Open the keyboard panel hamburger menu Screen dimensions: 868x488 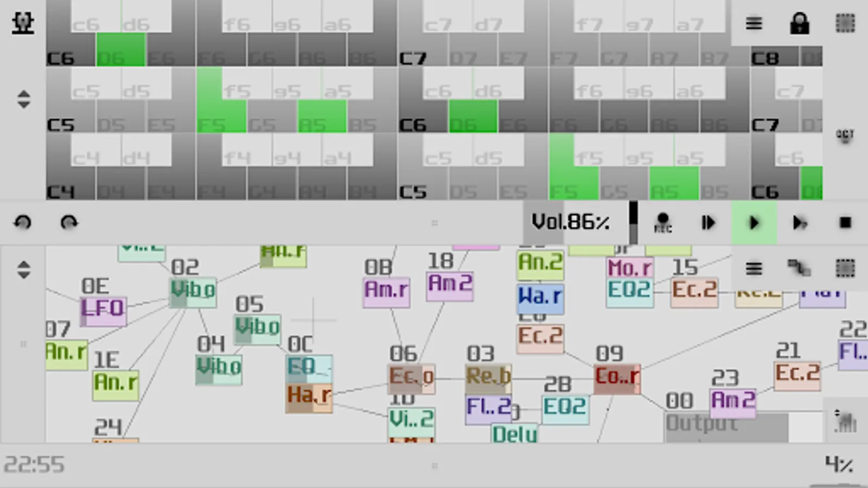pos(754,23)
